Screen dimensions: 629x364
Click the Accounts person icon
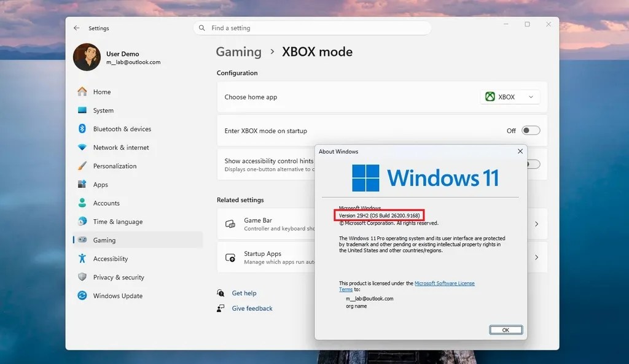click(x=82, y=203)
